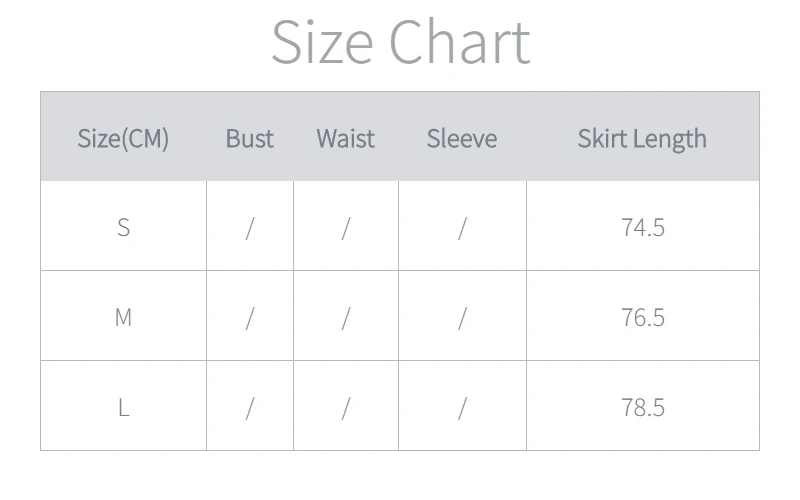
Task: Click the 78.5 skirt length value
Action: [642, 407]
